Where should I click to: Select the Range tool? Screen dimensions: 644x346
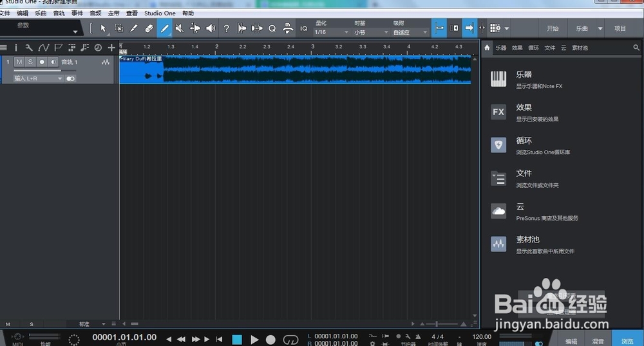coord(118,28)
